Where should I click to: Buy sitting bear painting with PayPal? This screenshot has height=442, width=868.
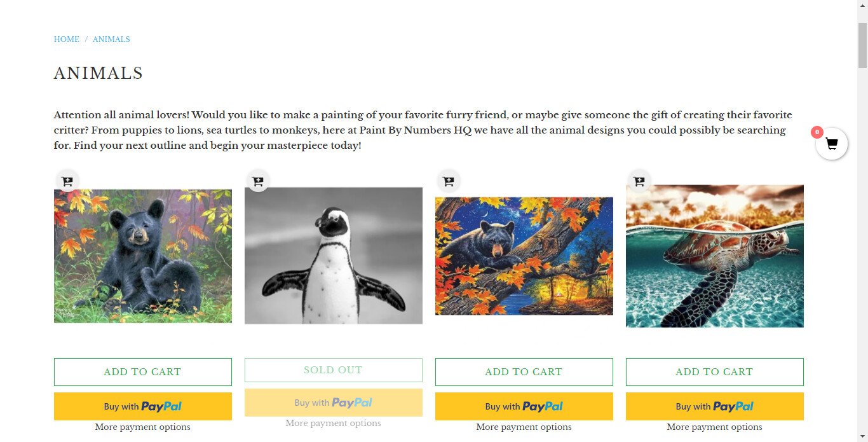(x=143, y=406)
